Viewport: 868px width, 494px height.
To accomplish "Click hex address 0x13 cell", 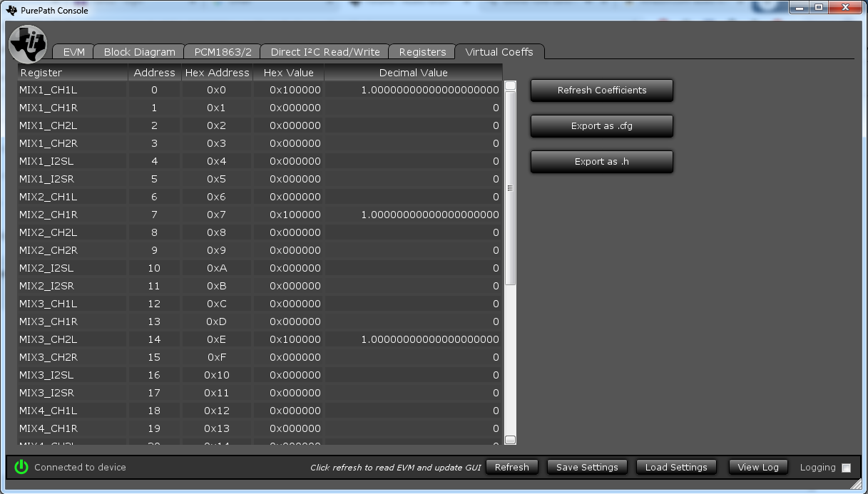I will (x=217, y=428).
